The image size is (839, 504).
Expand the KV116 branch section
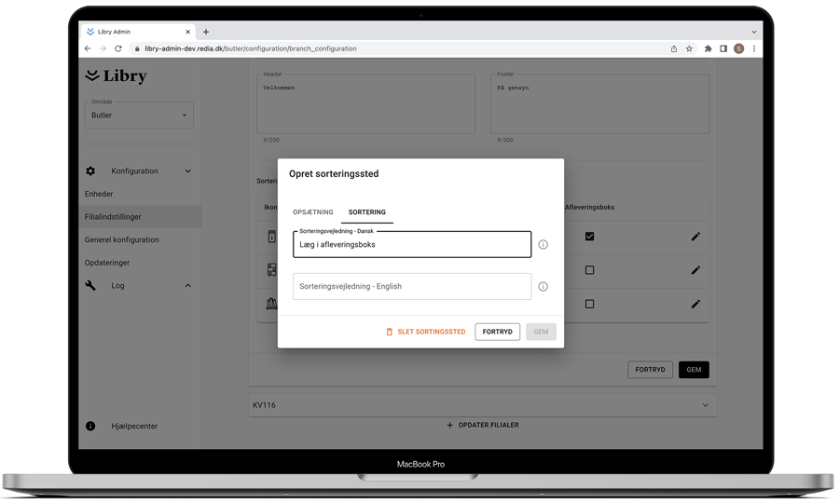pyautogui.click(x=705, y=405)
